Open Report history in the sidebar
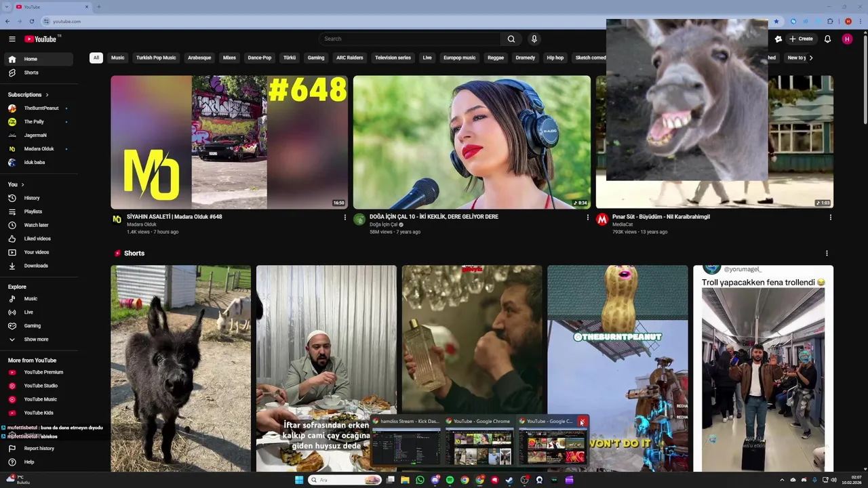868x488 pixels. [x=39, y=448]
